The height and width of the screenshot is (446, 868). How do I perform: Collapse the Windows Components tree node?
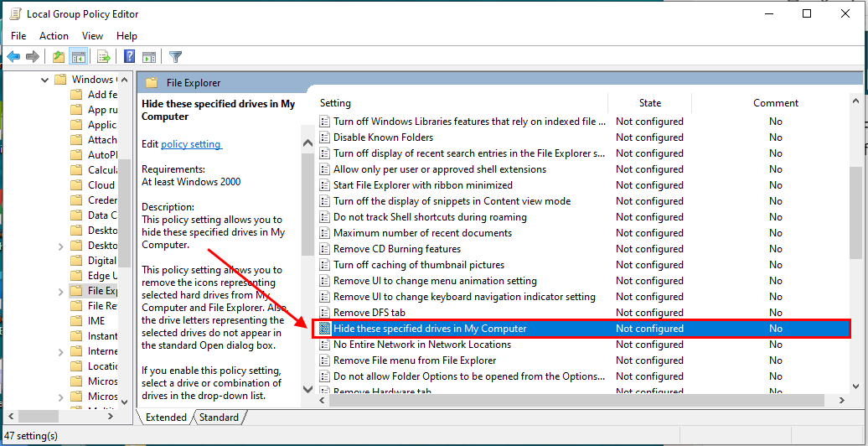pyautogui.click(x=45, y=80)
